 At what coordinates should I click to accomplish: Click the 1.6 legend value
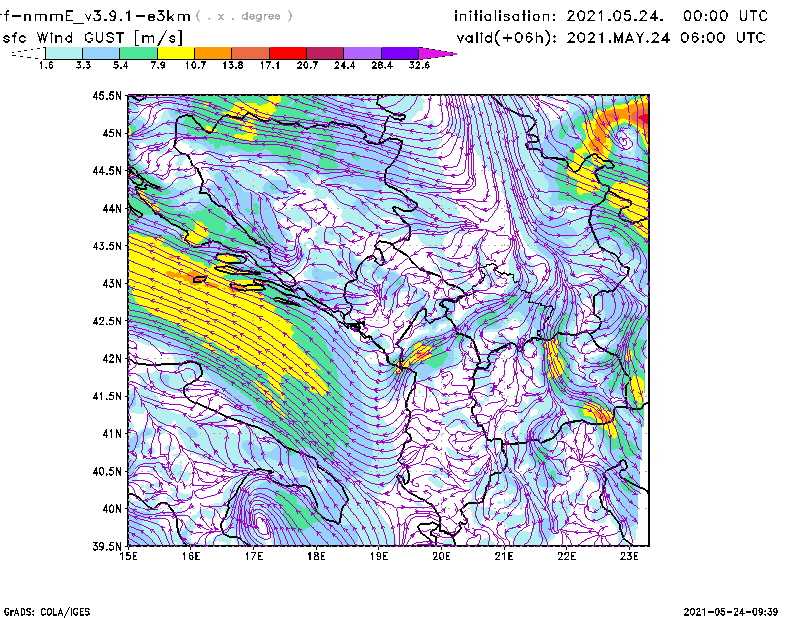click(x=46, y=65)
